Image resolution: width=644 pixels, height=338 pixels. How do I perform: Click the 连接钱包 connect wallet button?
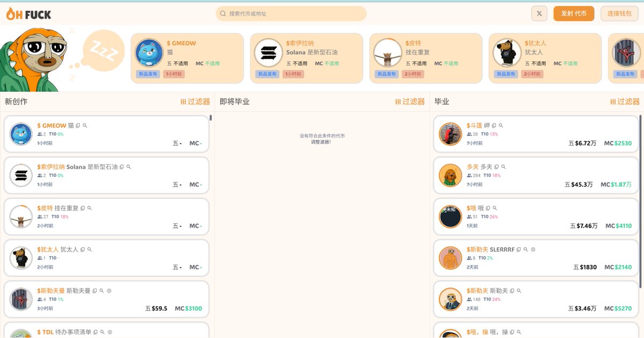[619, 13]
